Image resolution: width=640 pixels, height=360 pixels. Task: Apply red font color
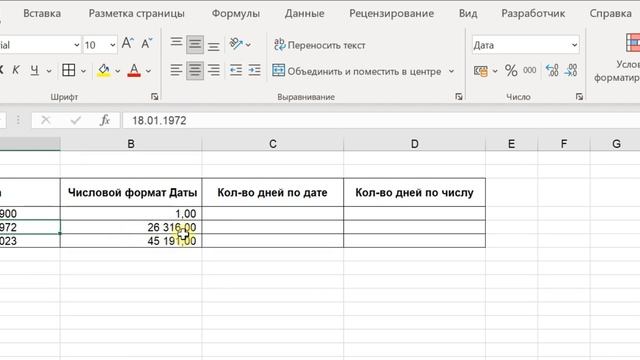pos(134,71)
